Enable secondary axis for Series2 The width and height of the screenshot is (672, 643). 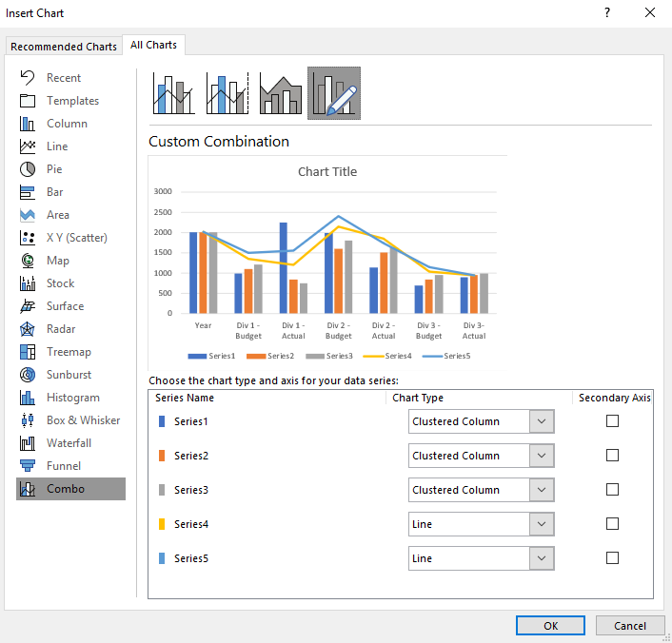[x=612, y=455]
